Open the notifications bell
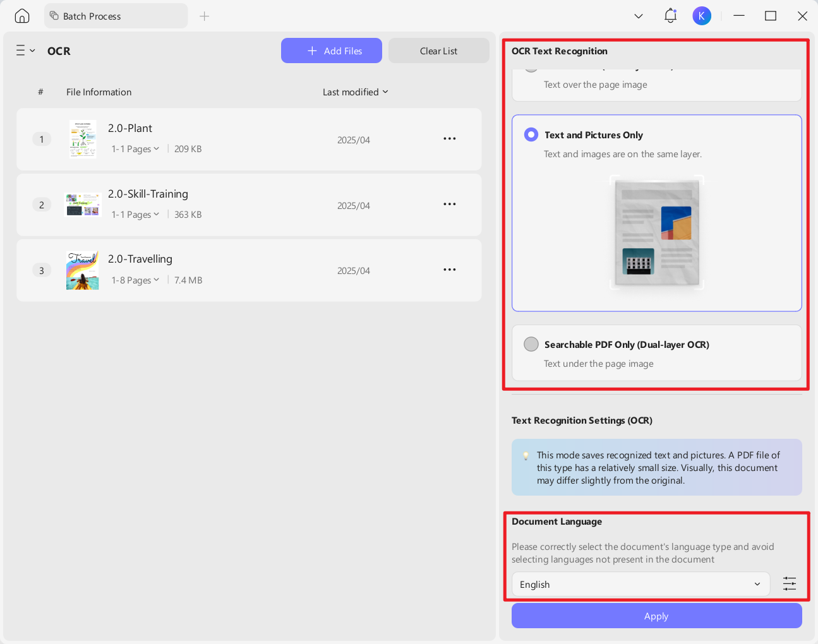 pyautogui.click(x=670, y=16)
